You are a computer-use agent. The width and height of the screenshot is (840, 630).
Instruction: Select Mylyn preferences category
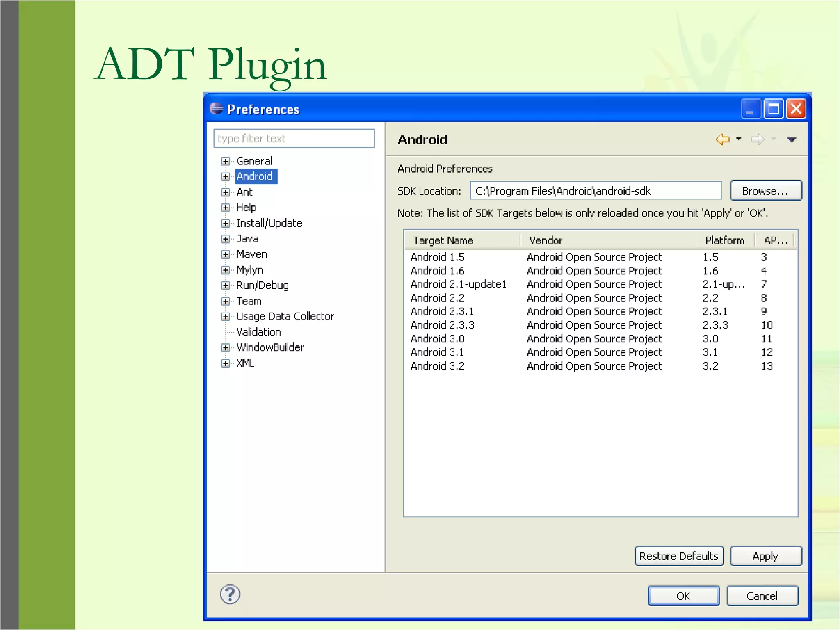click(250, 270)
